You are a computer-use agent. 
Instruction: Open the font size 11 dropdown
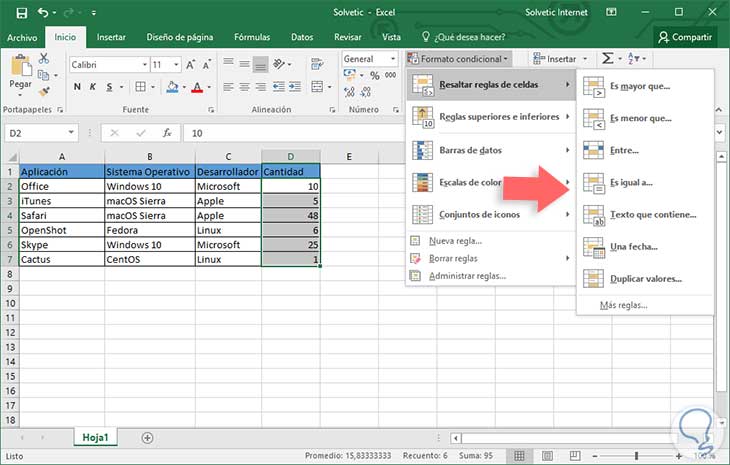(176, 65)
